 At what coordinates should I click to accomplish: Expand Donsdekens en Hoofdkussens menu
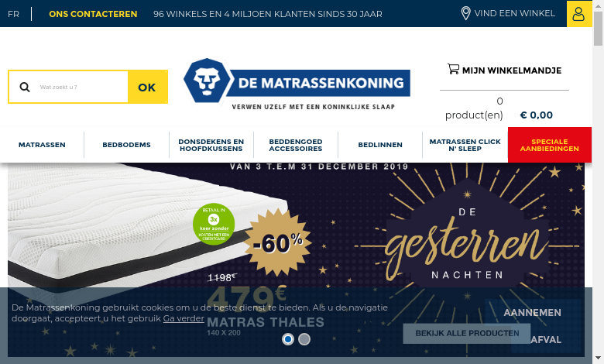click(x=211, y=145)
